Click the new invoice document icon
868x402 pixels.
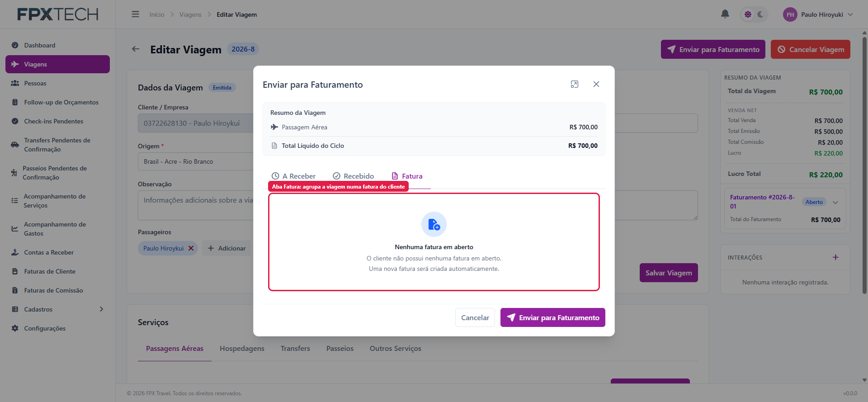[434, 224]
